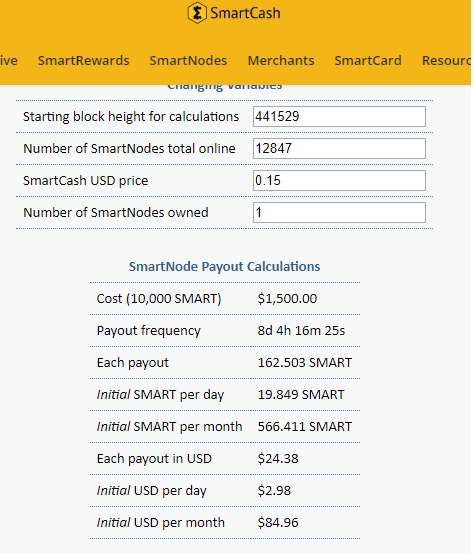Viewport: 473px width, 553px height.
Task: Click the Initial USD per day label
Action: coord(152,491)
